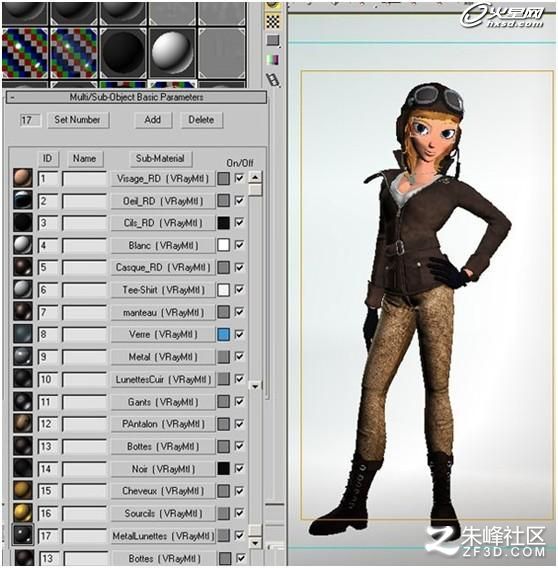558x568 pixels.
Task: Click the MetalLunettes material preview sphere
Action: [23, 535]
